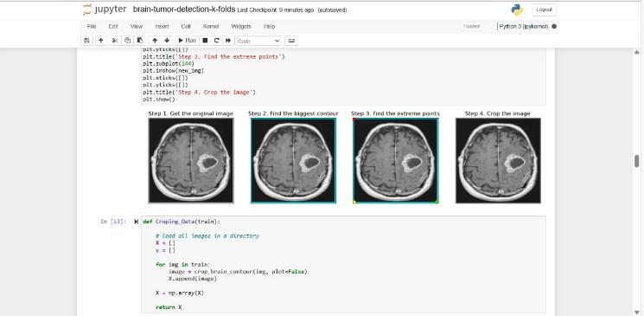Click the scrollbar down arrow
Screen dimensions: 644x316
(x=636, y=312)
